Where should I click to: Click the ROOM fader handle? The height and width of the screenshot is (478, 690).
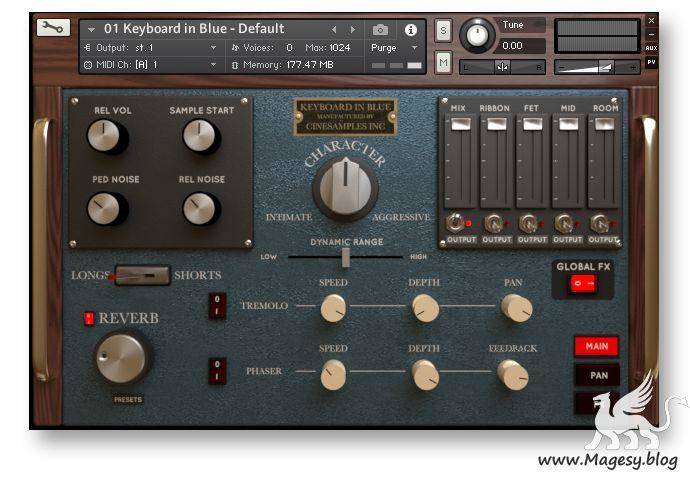point(605,124)
